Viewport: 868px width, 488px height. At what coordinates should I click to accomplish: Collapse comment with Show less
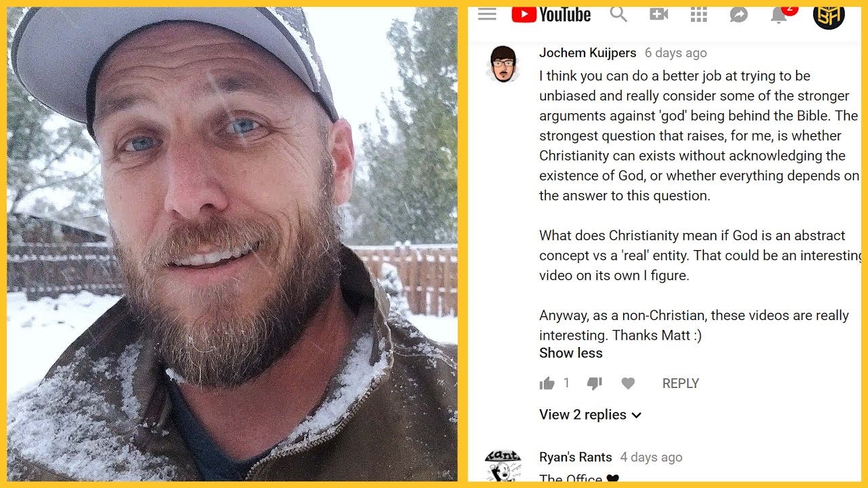click(570, 353)
